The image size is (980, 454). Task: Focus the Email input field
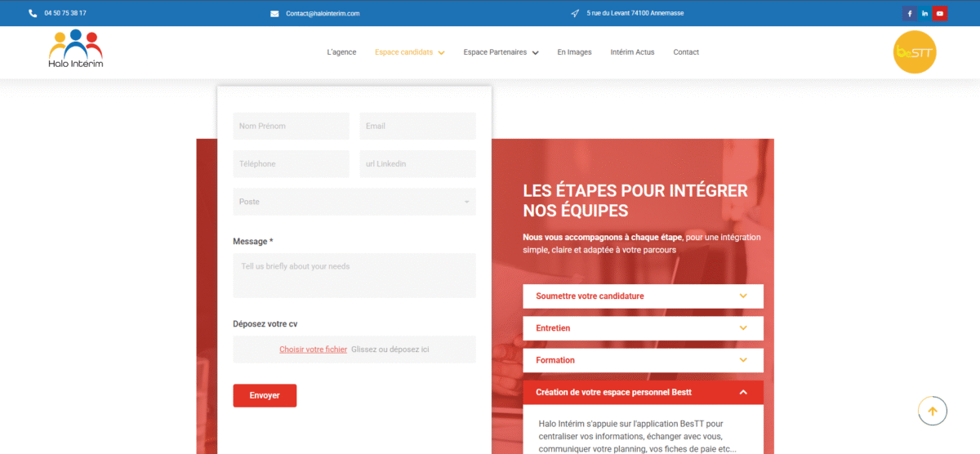coord(417,126)
